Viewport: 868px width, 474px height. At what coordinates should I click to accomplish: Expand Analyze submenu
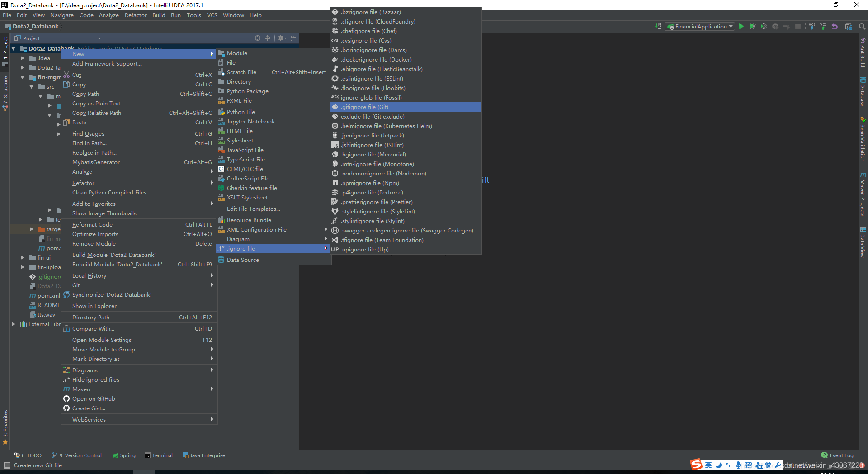point(139,172)
